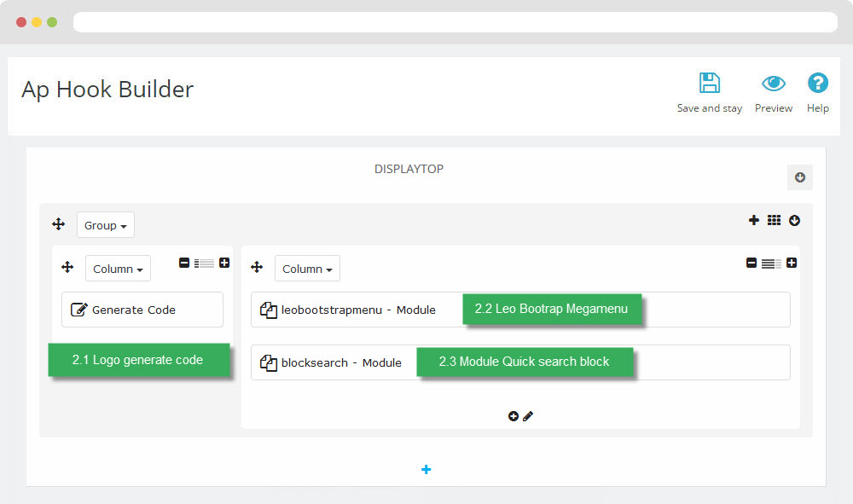
Task: Increase the leobootstrapmenu column width with the plus icon
Action: point(792,264)
